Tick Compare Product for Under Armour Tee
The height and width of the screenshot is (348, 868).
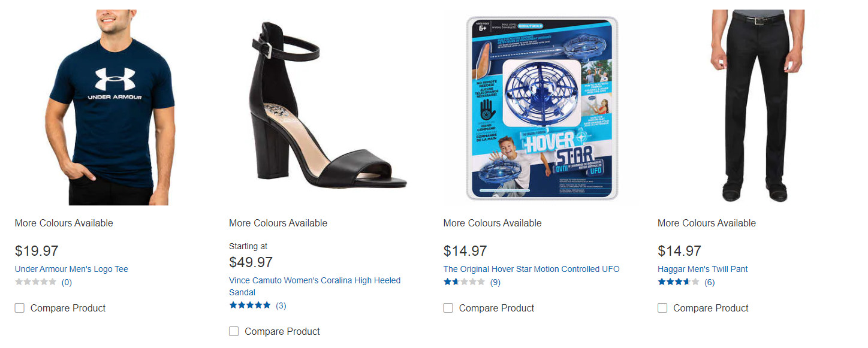click(x=20, y=308)
